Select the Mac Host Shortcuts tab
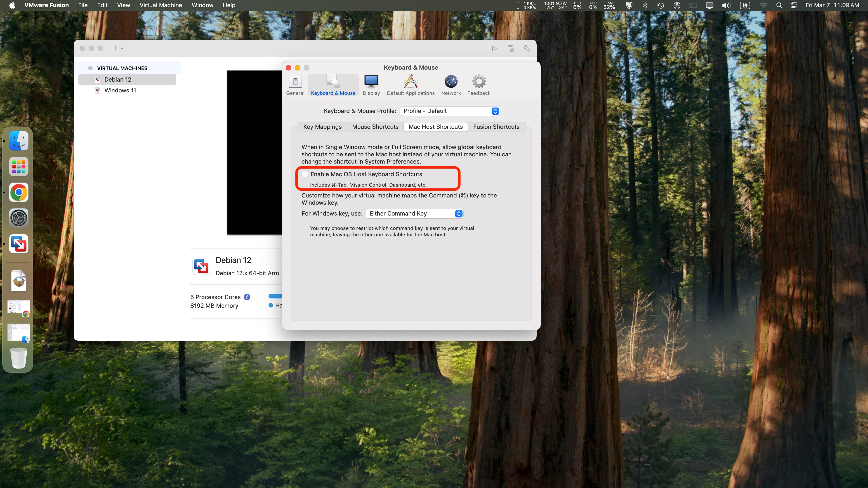The height and width of the screenshot is (488, 868). coord(435,127)
